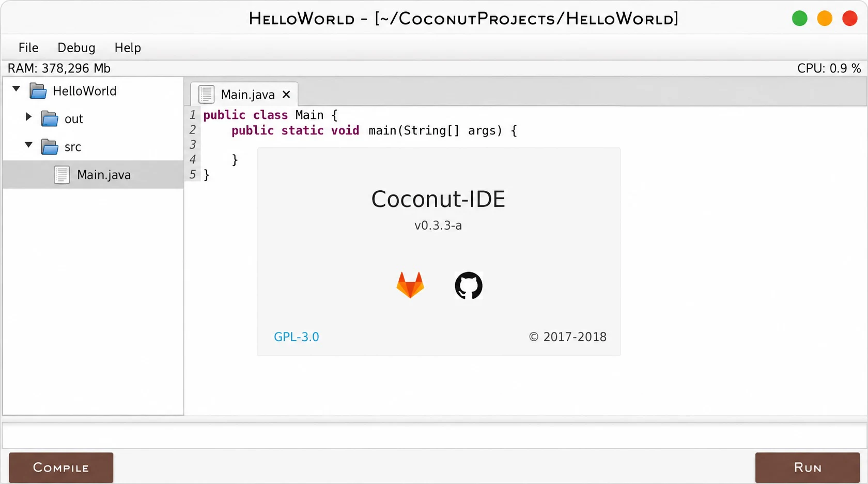
Task: Collapse the src folder node
Action: click(29, 145)
